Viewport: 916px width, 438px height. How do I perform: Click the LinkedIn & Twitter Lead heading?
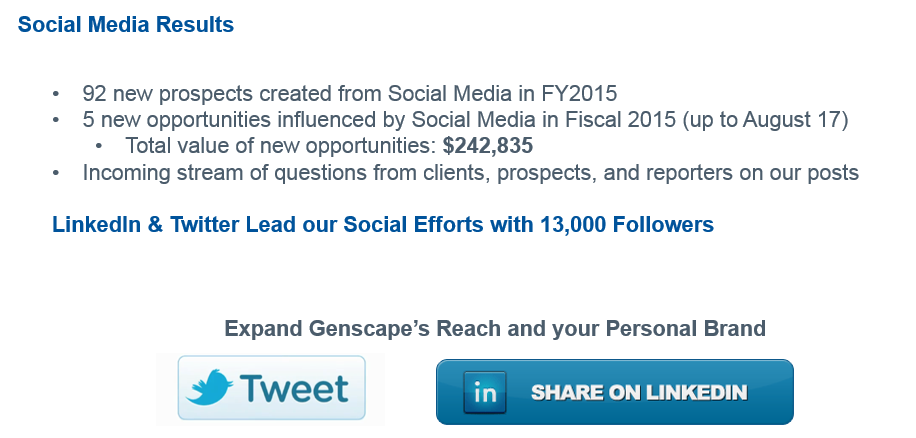click(382, 224)
